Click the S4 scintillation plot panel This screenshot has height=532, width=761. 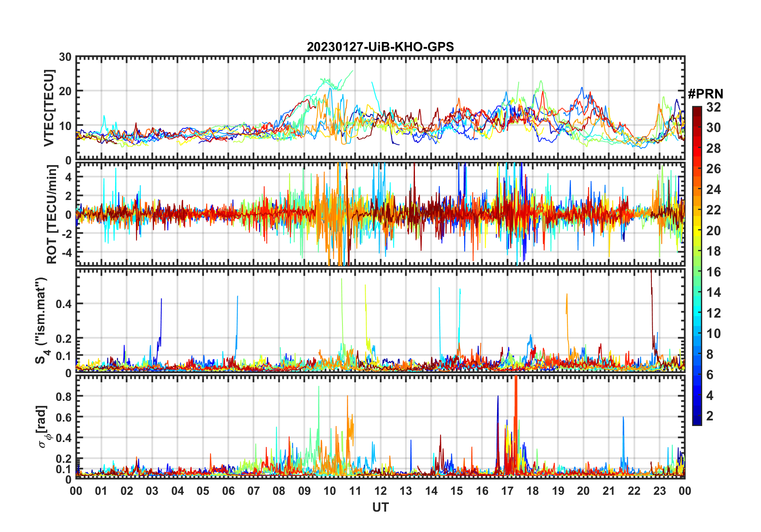pyautogui.click(x=380, y=320)
